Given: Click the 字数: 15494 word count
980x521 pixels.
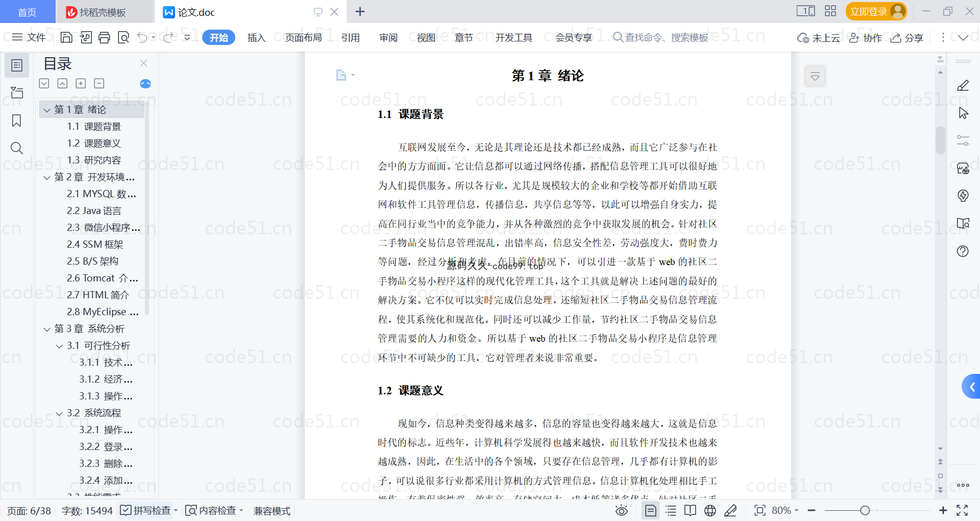Looking at the screenshot, I should [87, 511].
